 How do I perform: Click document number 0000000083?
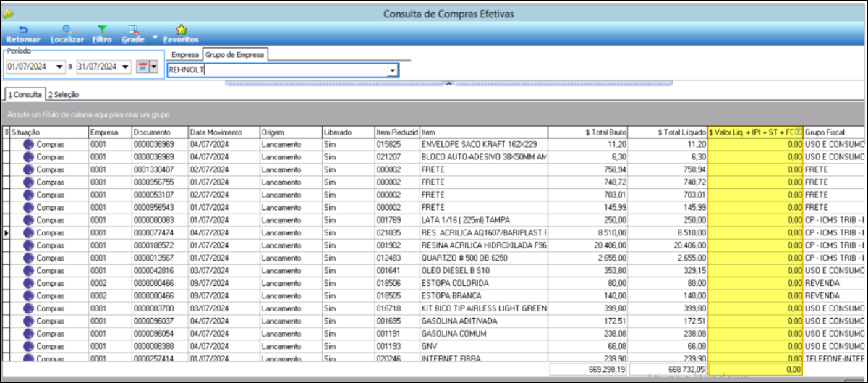coord(160,220)
